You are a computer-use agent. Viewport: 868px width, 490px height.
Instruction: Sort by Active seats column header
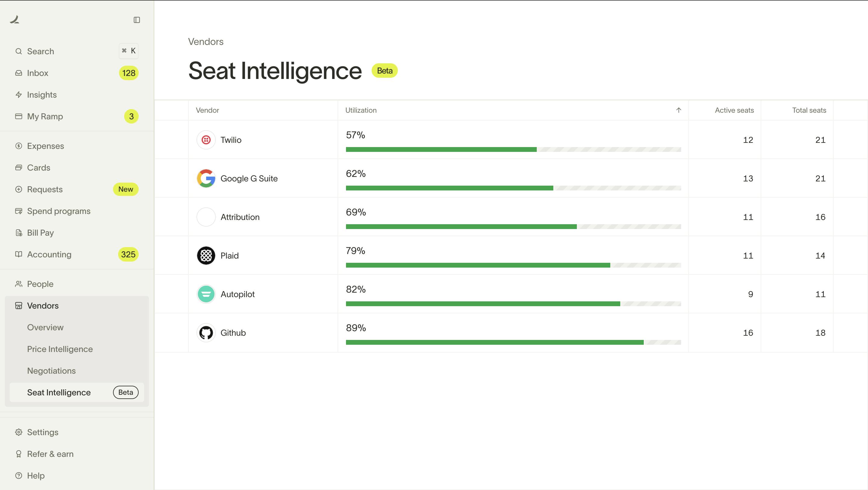tap(734, 110)
